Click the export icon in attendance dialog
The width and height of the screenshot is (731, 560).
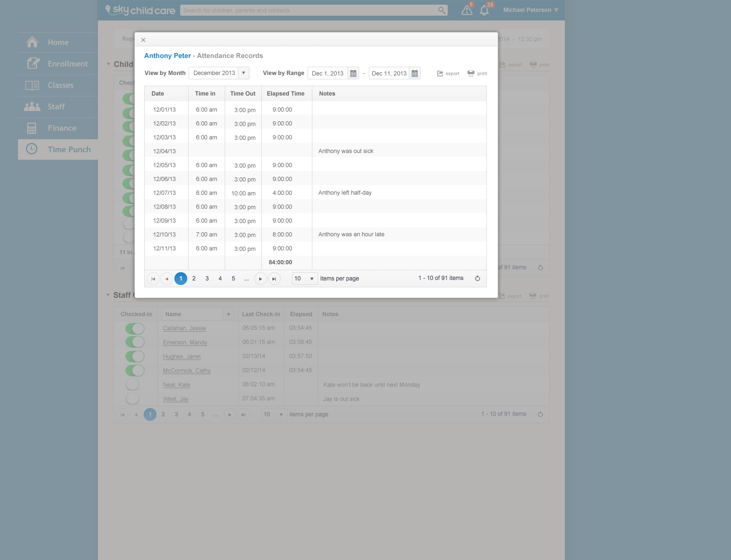click(x=448, y=74)
